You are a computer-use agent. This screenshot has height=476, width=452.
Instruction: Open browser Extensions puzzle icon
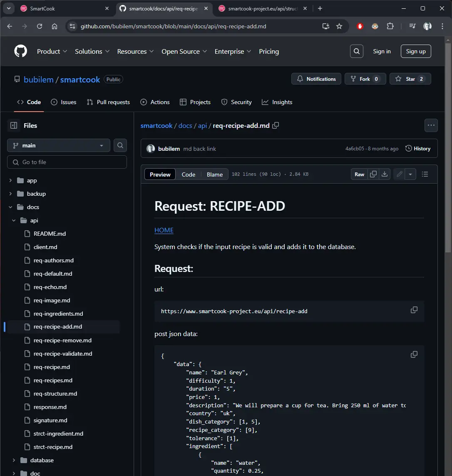point(390,26)
